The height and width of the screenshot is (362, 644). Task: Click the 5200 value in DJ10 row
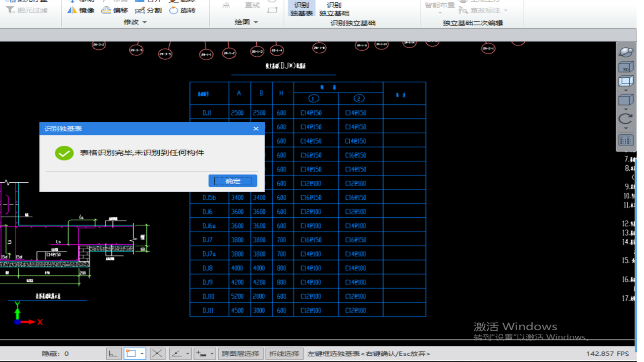237,296
